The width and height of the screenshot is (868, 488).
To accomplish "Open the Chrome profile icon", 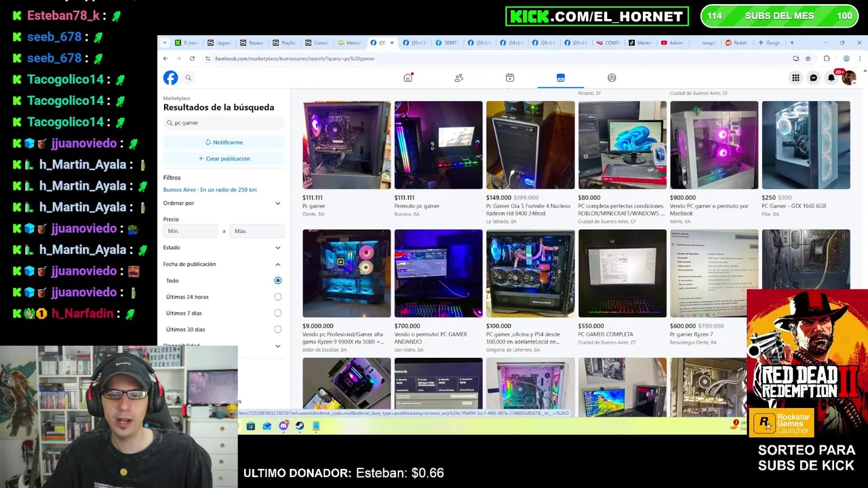I will (846, 58).
